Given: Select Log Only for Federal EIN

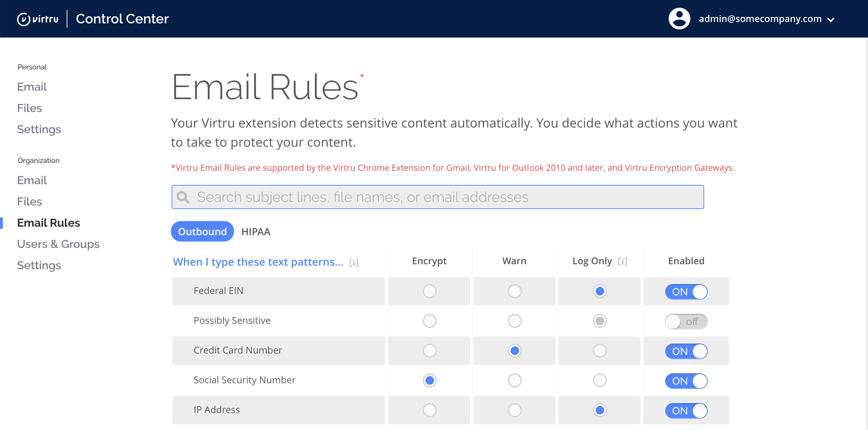Looking at the screenshot, I should [x=600, y=291].
